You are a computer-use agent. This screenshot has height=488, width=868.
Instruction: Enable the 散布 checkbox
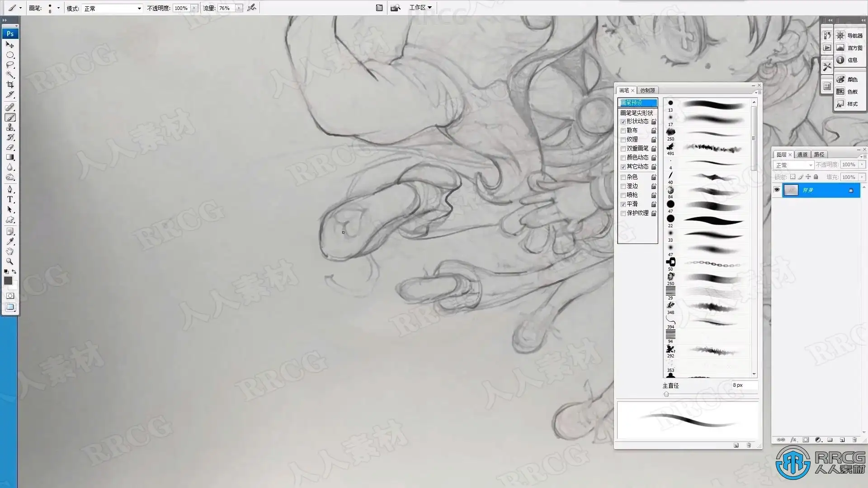point(623,131)
